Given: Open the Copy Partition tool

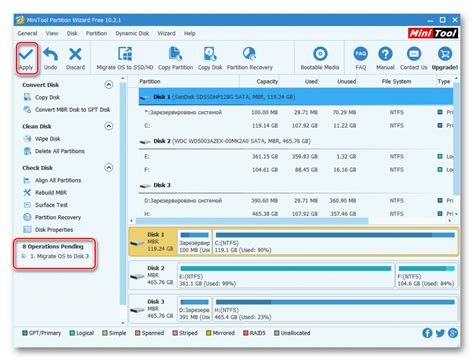Looking at the screenshot, I should pyautogui.click(x=175, y=58).
